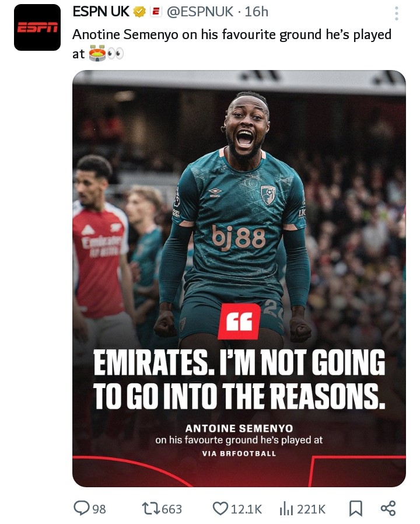Open the Semenyo quote image
The height and width of the screenshot is (524, 420).
[239, 278]
